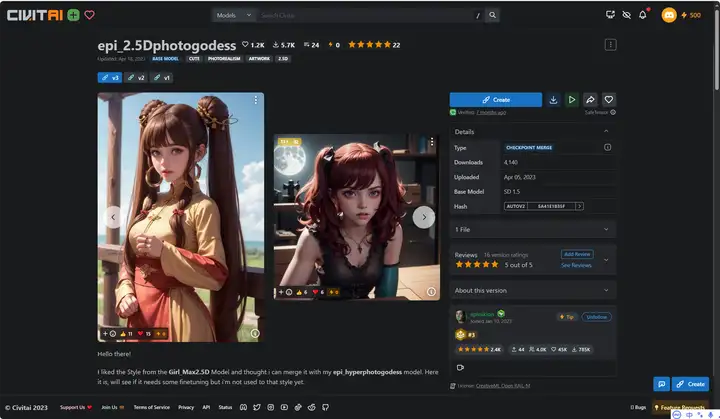The height and width of the screenshot is (419, 720).
Task: Go to previous image with left arrow
Action: pos(113,217)
